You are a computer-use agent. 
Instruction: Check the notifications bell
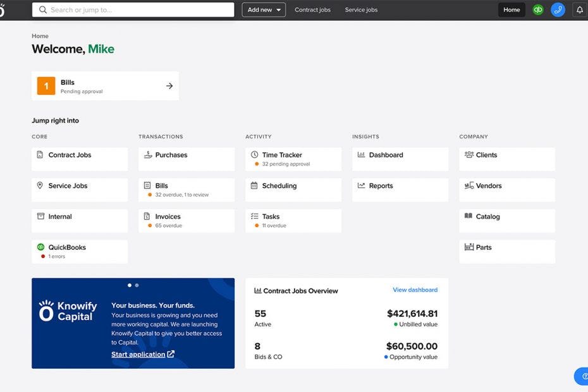point(580,9)
